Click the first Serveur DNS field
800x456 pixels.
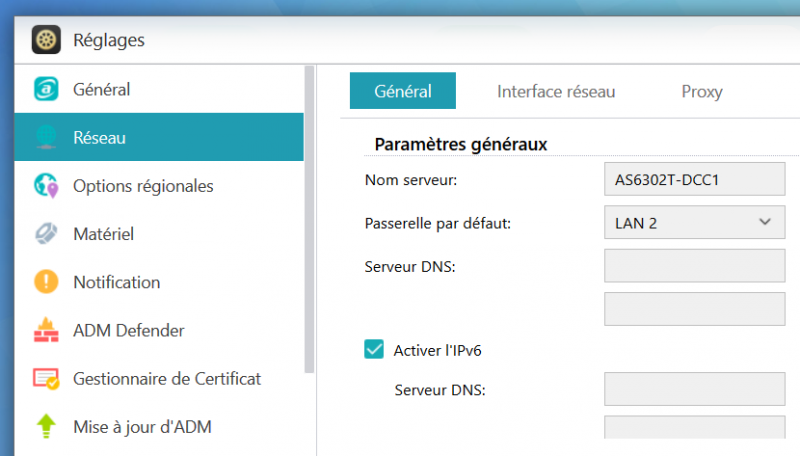(695, 267)
